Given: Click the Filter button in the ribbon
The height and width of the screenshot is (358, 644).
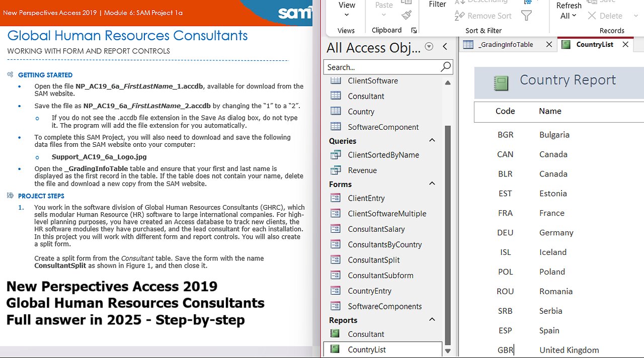Looking at the screenshot, I should (437, 5).
